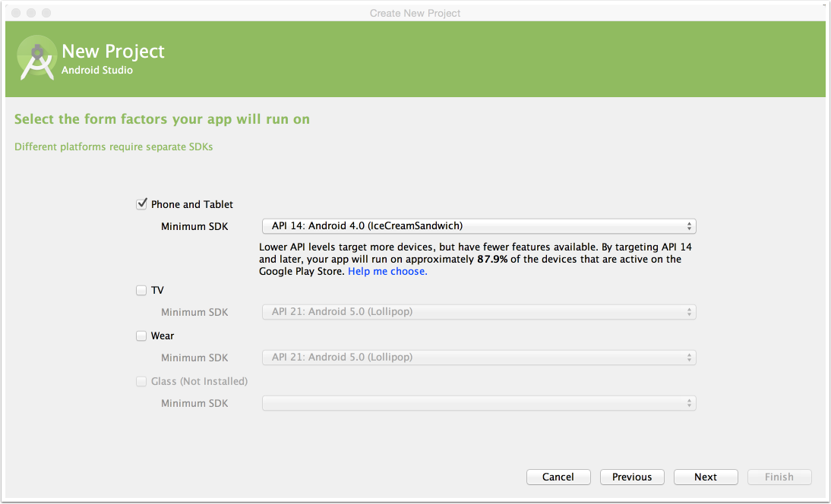Click the Glass (Not Installed) checkbox
The width and height of the screenshot is (831, 504).
[x=141, y=381]
